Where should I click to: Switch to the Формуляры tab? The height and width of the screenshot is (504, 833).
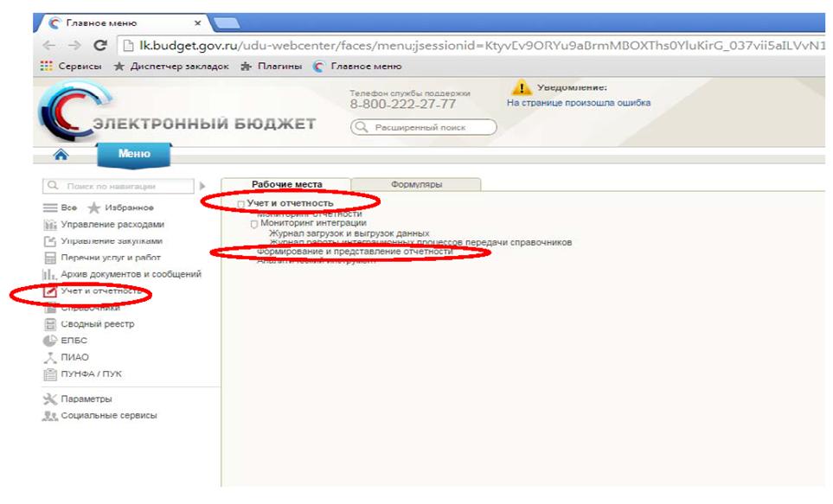pos(417,184)
